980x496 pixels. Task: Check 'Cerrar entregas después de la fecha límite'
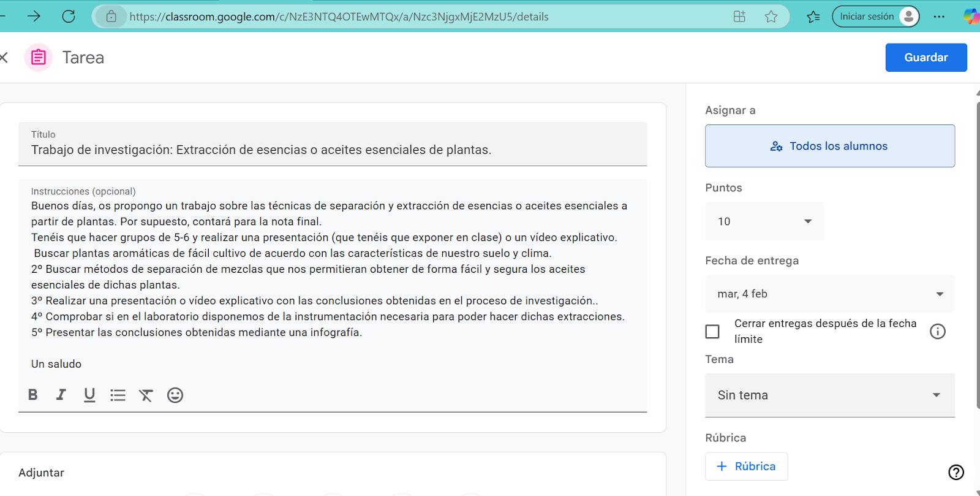tap(712, 332)
